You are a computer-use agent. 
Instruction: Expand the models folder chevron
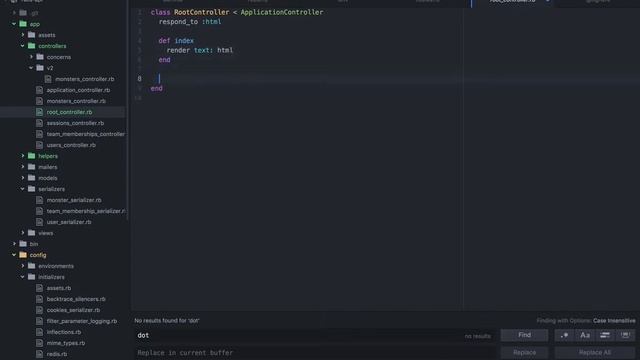(x=23, y=178)
